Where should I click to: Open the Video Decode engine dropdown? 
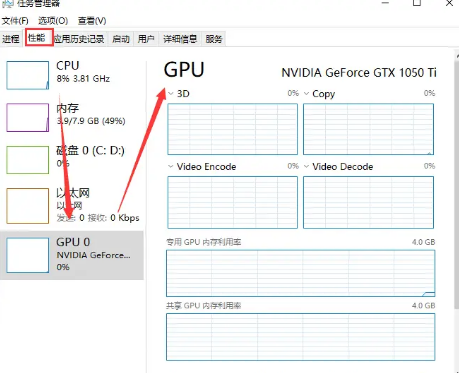point(306,166)
